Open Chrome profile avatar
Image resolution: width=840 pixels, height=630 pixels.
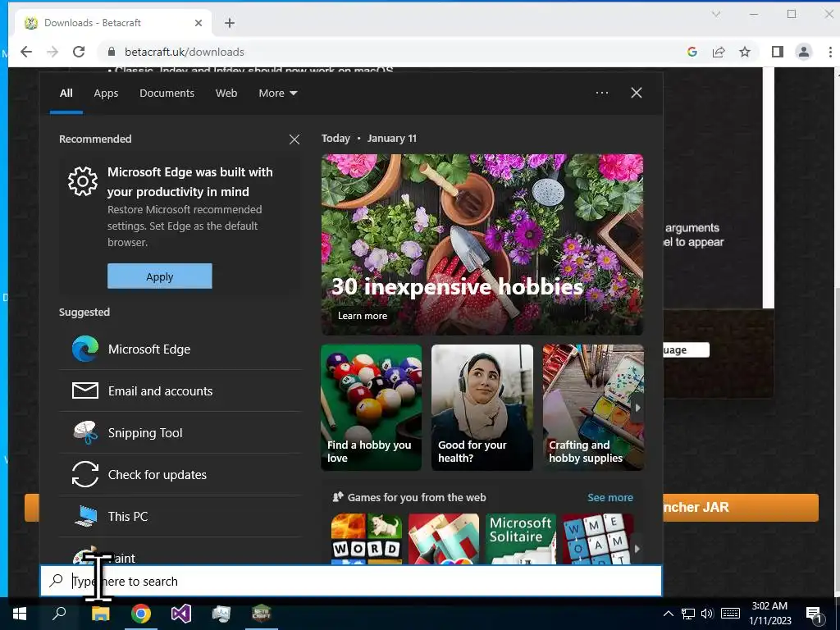804,52
